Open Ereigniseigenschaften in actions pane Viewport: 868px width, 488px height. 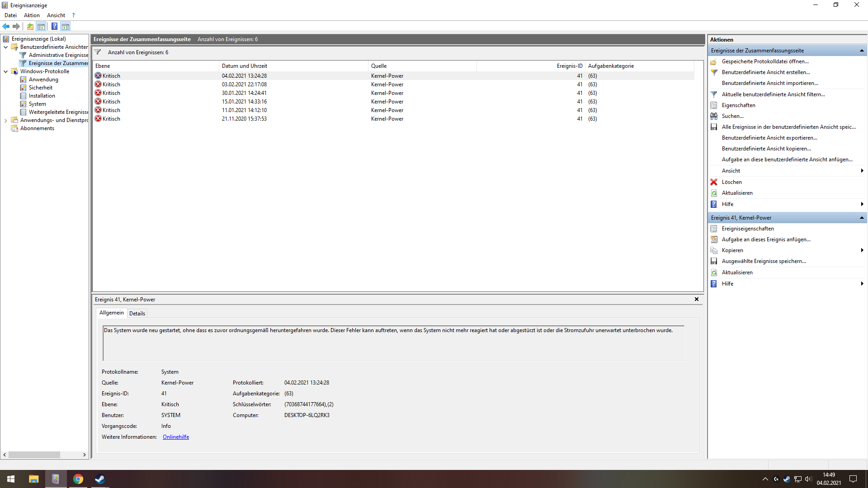pyautogui.click(x=747, y=229)
